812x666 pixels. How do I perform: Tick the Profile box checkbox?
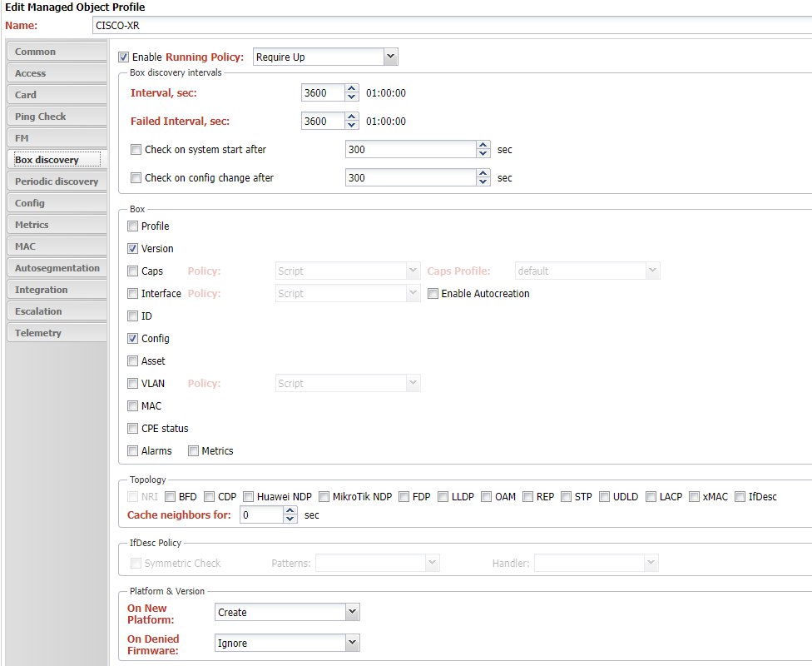point(132,226)
